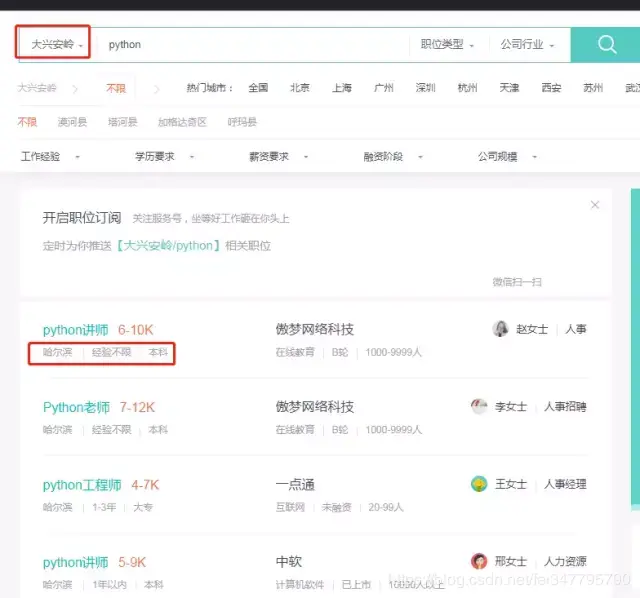This screenshot has width=640, height=598.
Task: Select 北京 in hot cities
Action: 300,88
